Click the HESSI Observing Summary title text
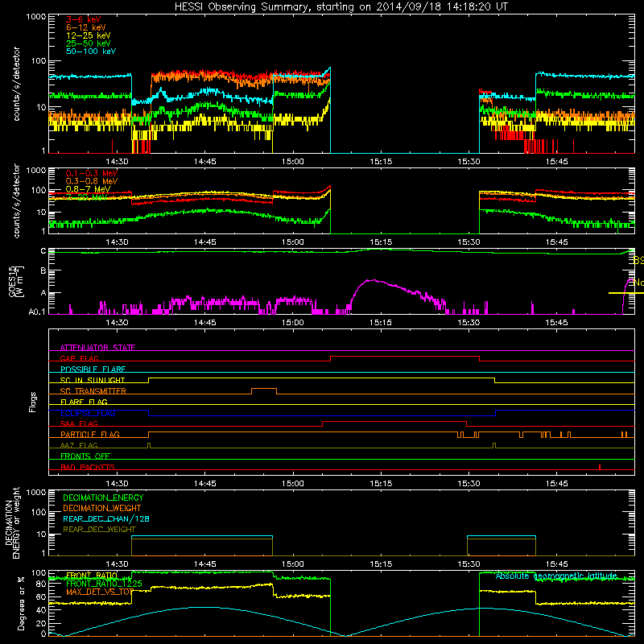 pos(341,7)
